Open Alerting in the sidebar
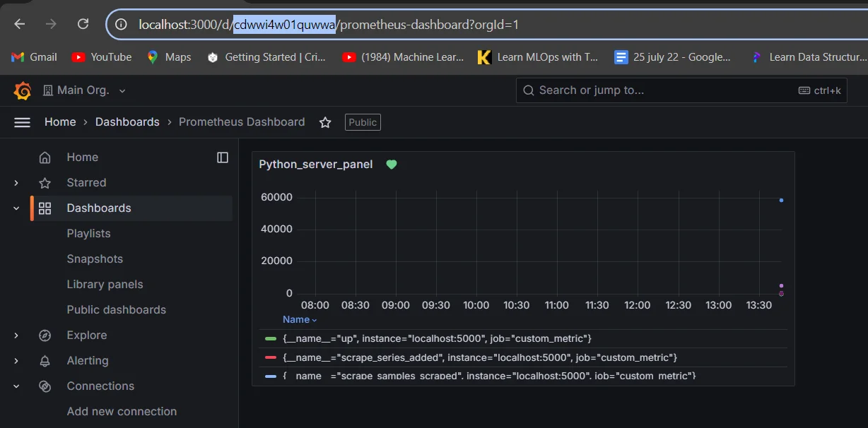Screen dimensions: 868x428 click(x=88, y=361)
